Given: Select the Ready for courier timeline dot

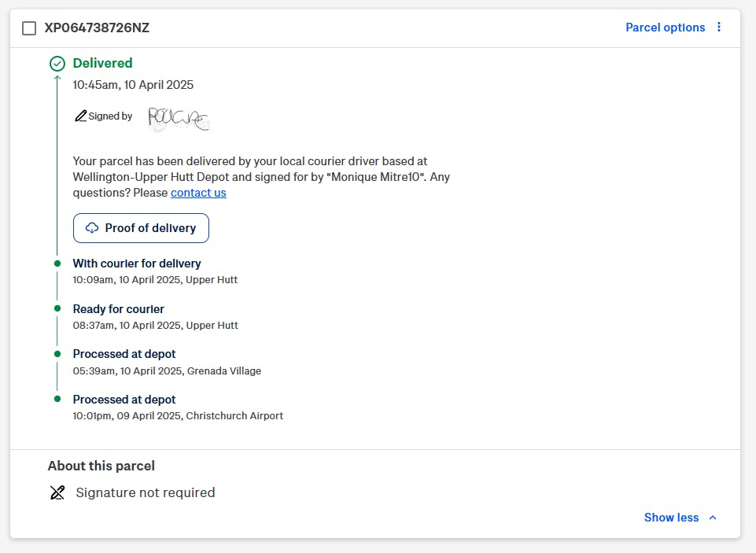Looking at the screenshot, I should pyautogui.click(x=57, y=309).
